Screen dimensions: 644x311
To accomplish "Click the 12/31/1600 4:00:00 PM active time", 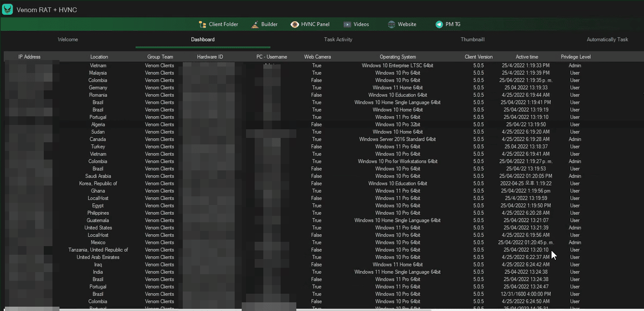I will pos(526,294).
